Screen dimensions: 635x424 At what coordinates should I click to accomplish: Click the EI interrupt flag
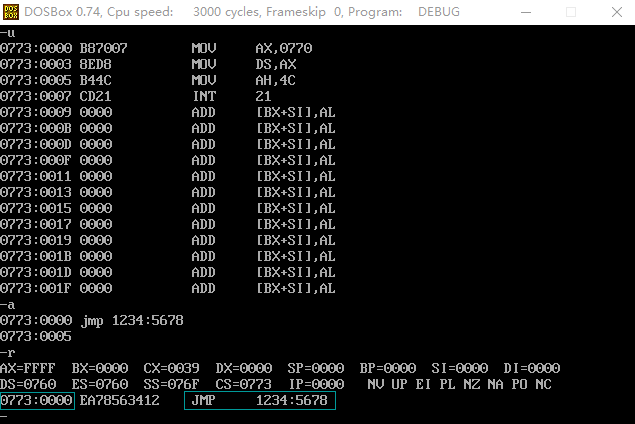coord(423,384)
